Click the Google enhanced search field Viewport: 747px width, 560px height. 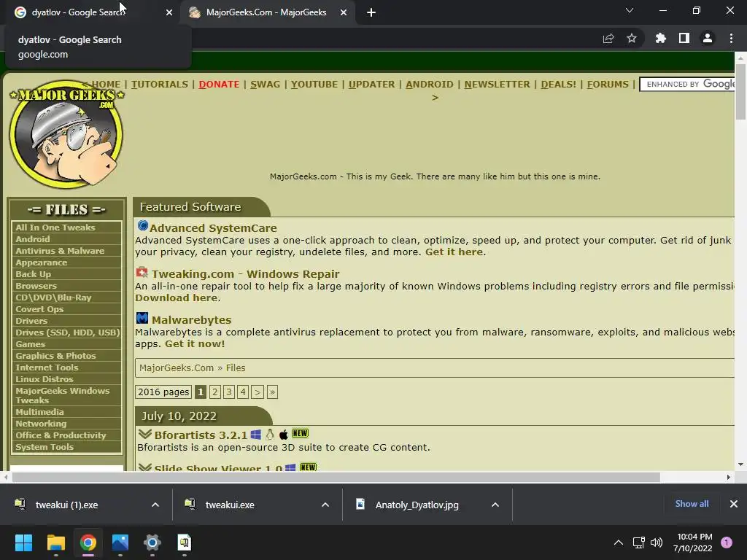pyautogui.click(x=687, y=85)
